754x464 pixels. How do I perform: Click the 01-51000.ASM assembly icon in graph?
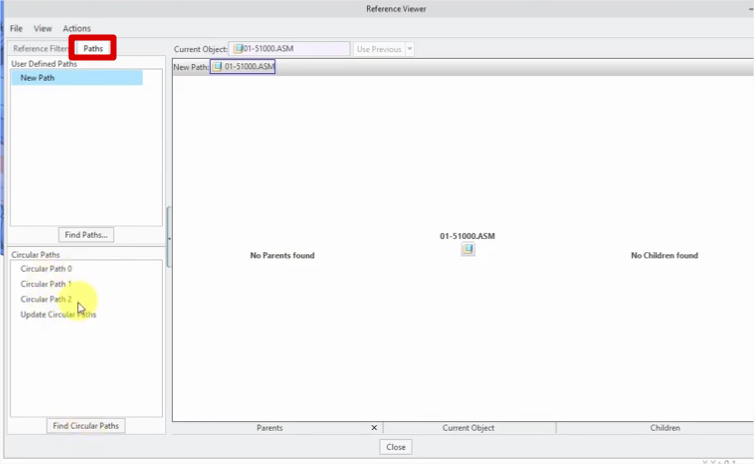click(467, 249)
